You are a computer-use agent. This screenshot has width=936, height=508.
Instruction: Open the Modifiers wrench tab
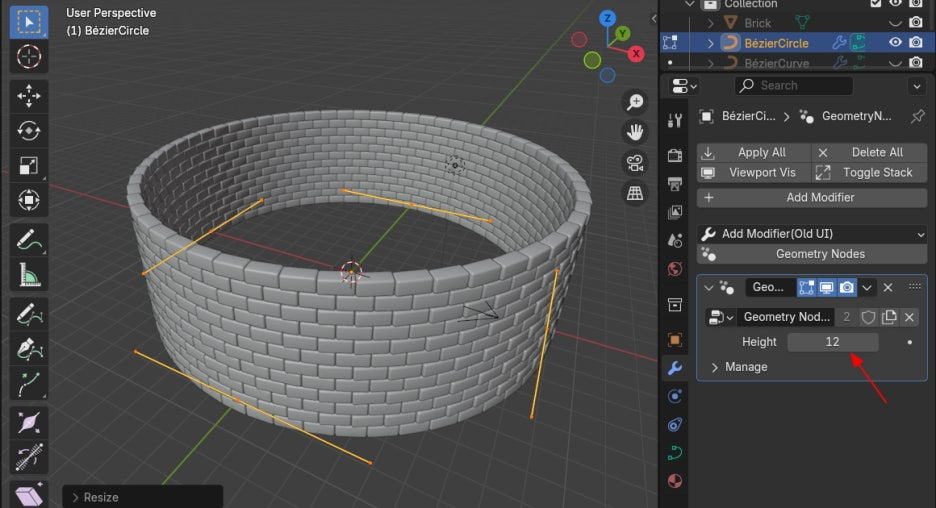pyautogui.click(x=675, y=368)
